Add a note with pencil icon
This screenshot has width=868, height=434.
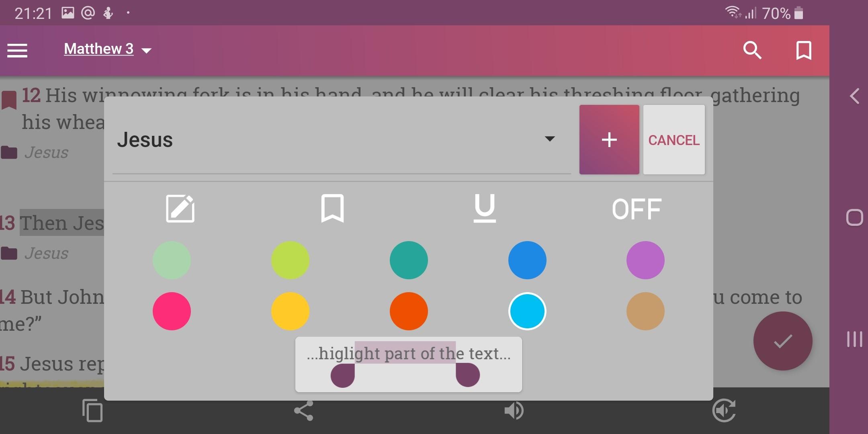coord(180,209)
